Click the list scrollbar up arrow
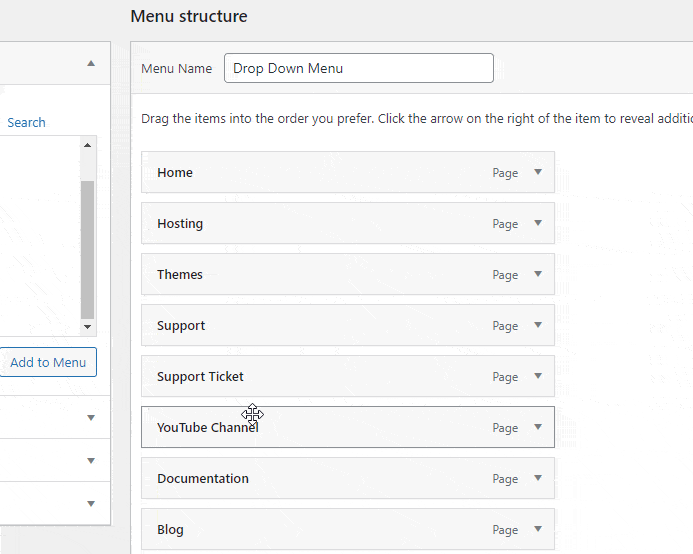Viewport: 693px width, 554px height. 87,145
